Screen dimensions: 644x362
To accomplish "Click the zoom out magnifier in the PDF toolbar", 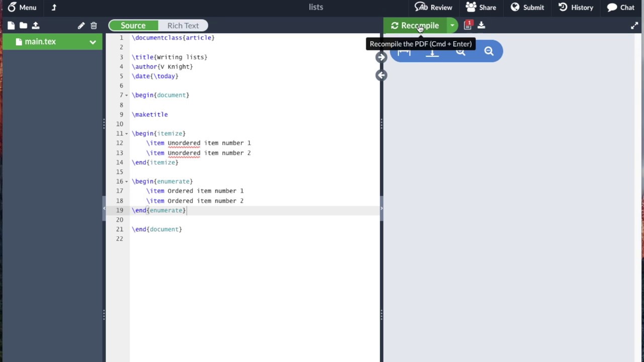I will (x=489, y=51).
